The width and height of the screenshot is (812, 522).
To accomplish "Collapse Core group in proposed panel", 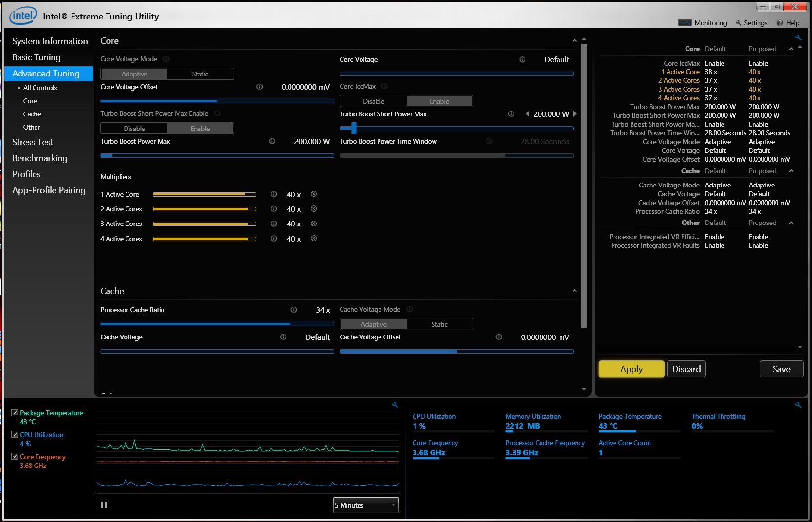I will point(791,49).
